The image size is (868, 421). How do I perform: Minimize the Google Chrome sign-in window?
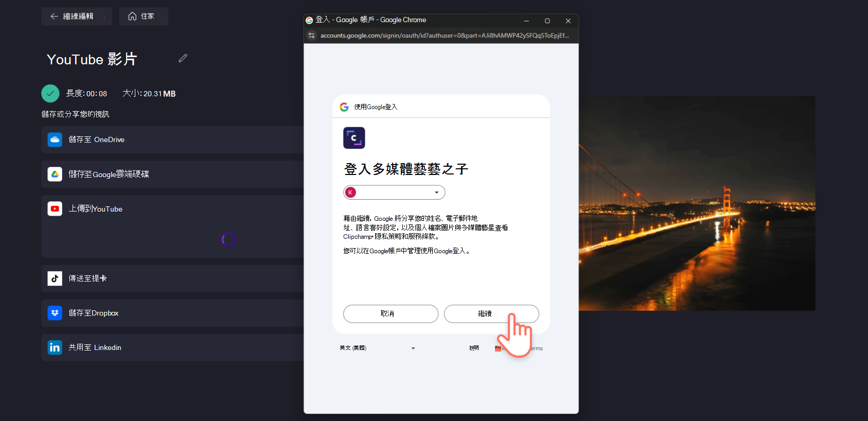526,21
